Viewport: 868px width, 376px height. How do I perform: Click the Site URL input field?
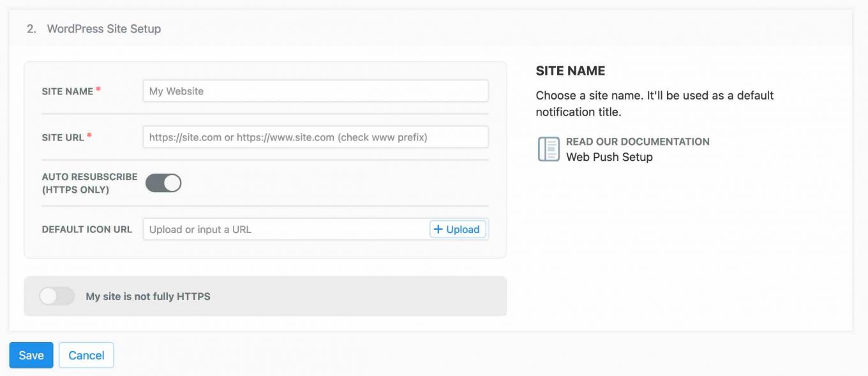pyautogui.click(x=316, y=137)
